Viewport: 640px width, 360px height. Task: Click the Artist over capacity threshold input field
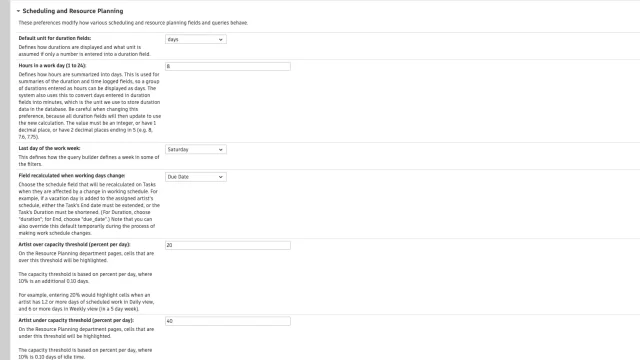pos(228,245)
